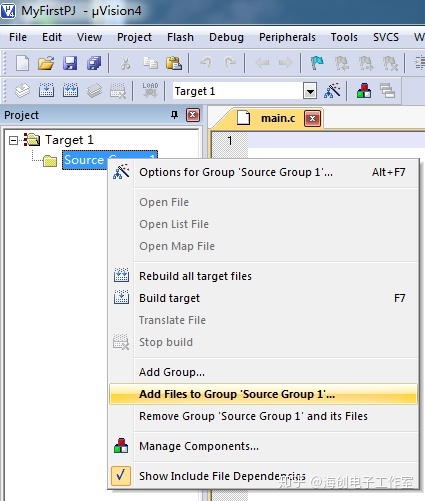Click the Save floppy disk icon
425x501 pixels.
click(x=70, y=63)
